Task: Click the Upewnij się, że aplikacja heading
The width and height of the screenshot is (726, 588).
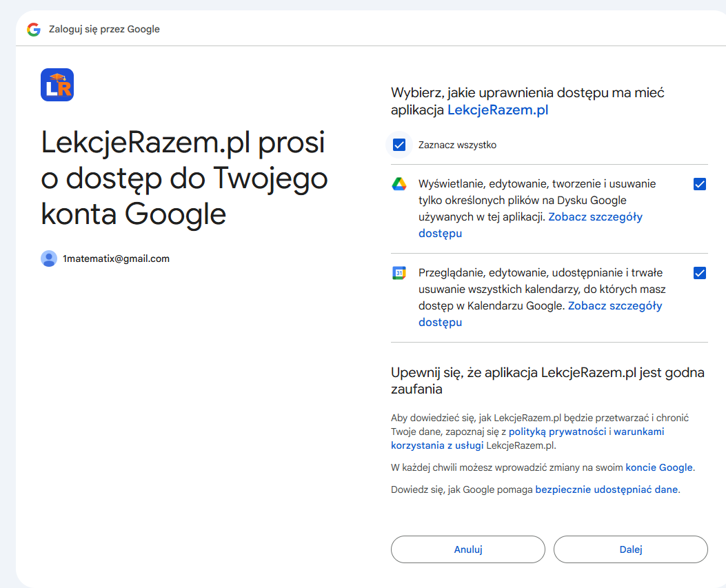Action: coord(547,381)
